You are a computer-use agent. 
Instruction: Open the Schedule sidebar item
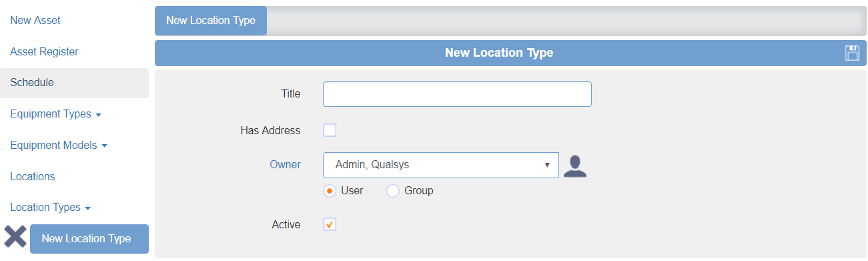tap(74, 83)
